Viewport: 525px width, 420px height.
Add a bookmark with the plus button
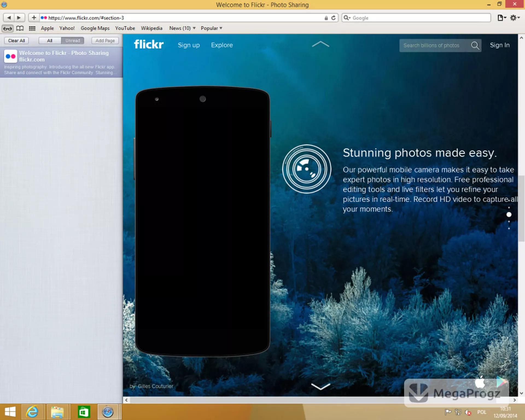click(x=34, y=18)
